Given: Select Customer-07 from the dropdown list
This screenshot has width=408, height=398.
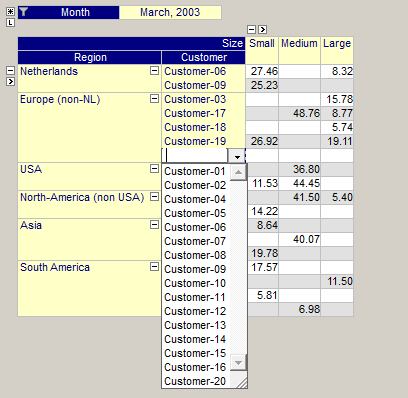Looking at the screenshot, I should tap(195, 241).
